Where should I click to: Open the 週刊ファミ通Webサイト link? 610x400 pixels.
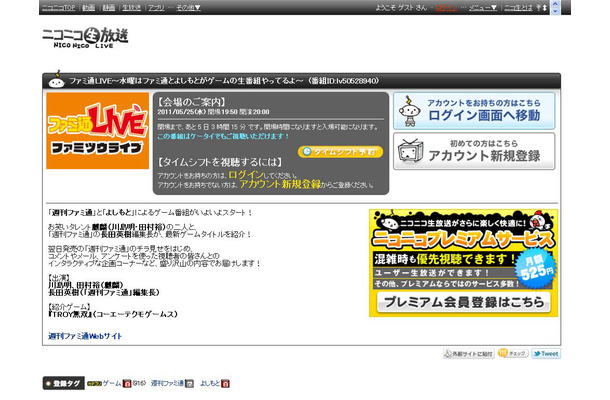85,336
